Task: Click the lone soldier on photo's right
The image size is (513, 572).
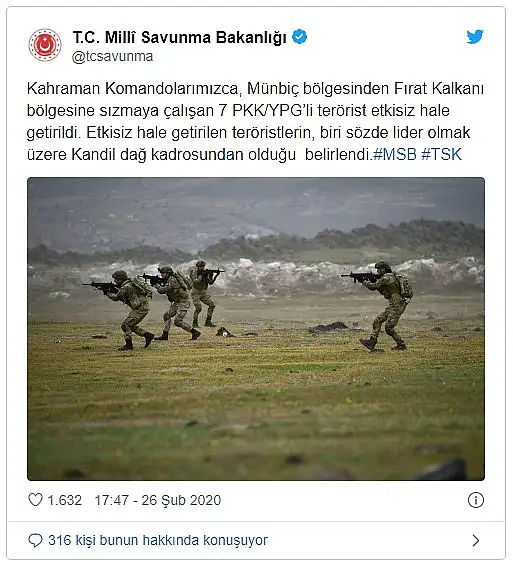Action: [x=381, y=306]
